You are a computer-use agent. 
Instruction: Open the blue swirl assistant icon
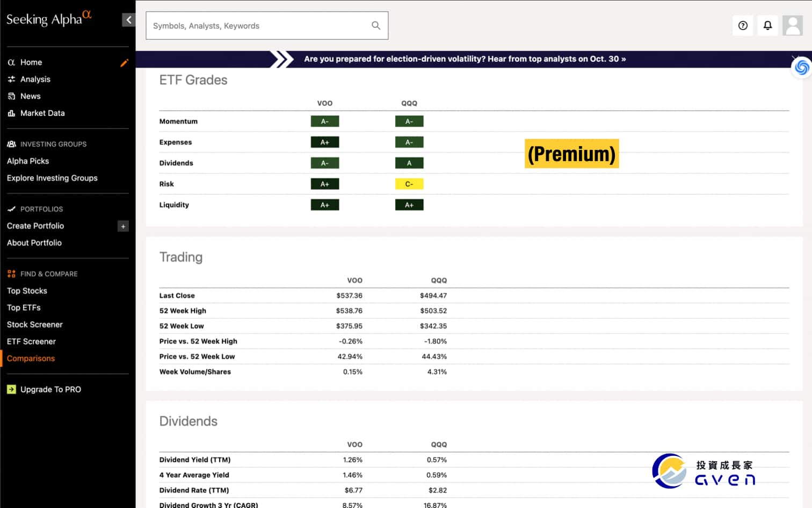tap(802, 67)
